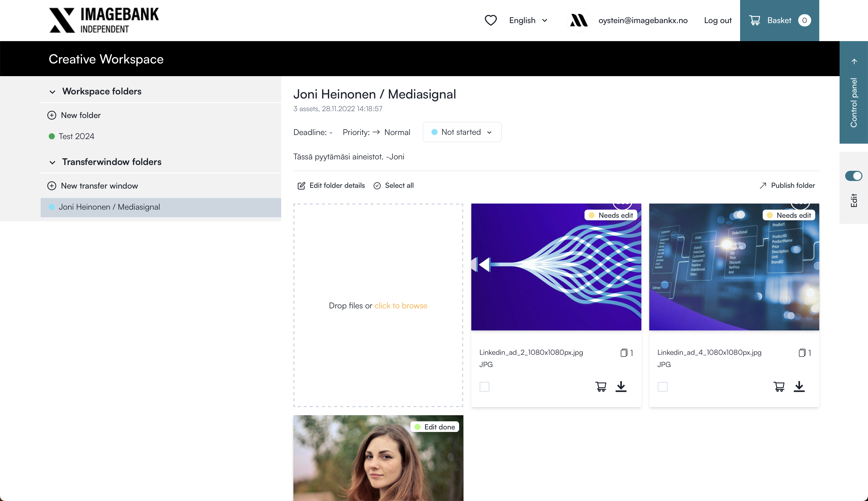Click user avatar logo beside email
The width and height of the screenshot is (868, 501).
click(x=578, y=20)
